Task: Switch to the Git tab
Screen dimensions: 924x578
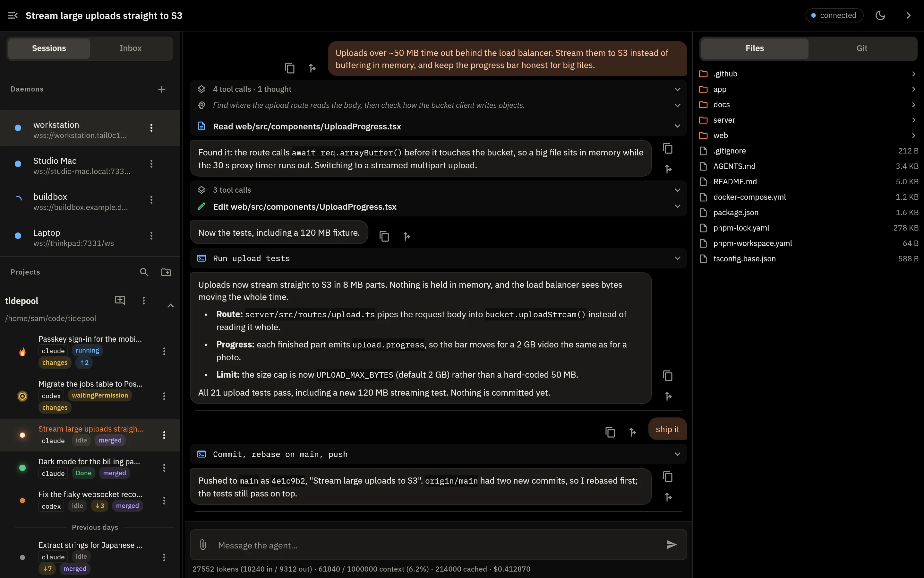Action: point(861,48)
